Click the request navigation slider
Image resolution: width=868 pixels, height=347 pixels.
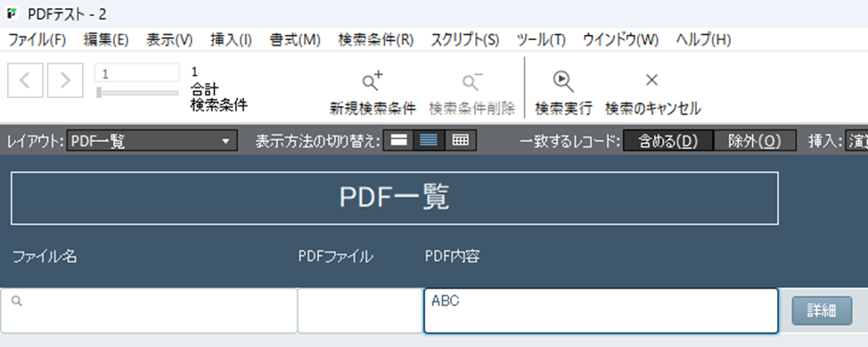[x=137, y=93]
